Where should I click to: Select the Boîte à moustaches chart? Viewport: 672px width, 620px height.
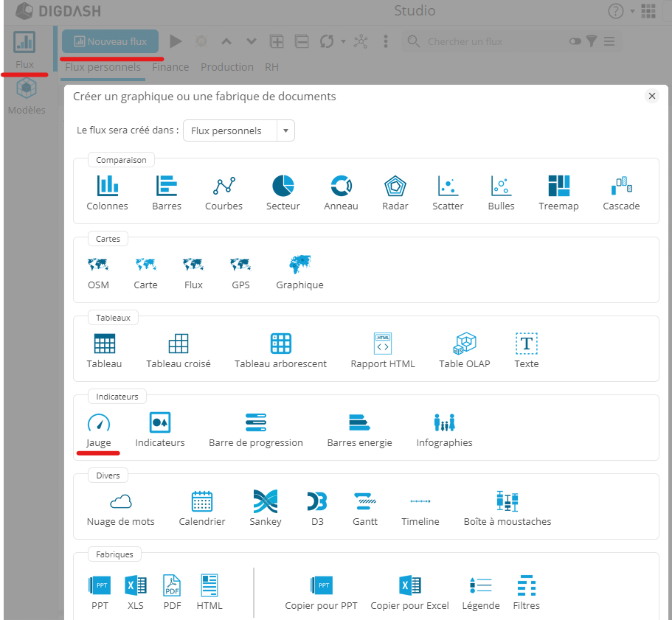508,502
